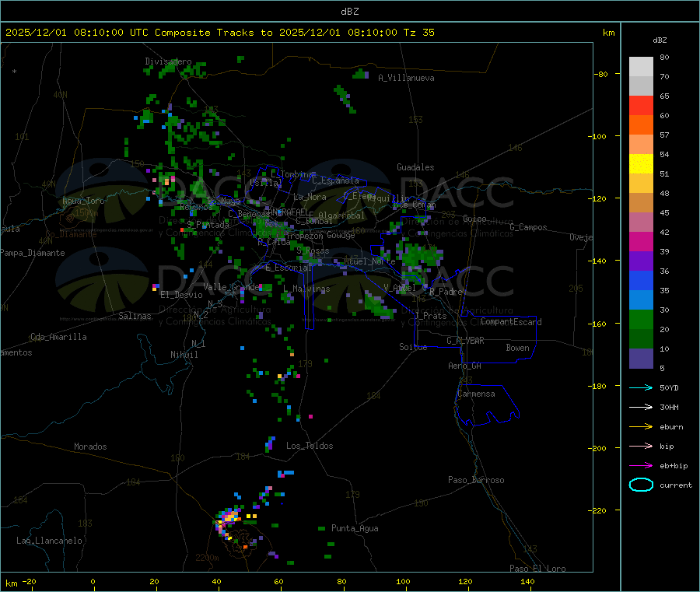Click the 'C_Española' place label
This screenshot has height=592, width=700.
(x=336, y=180)
